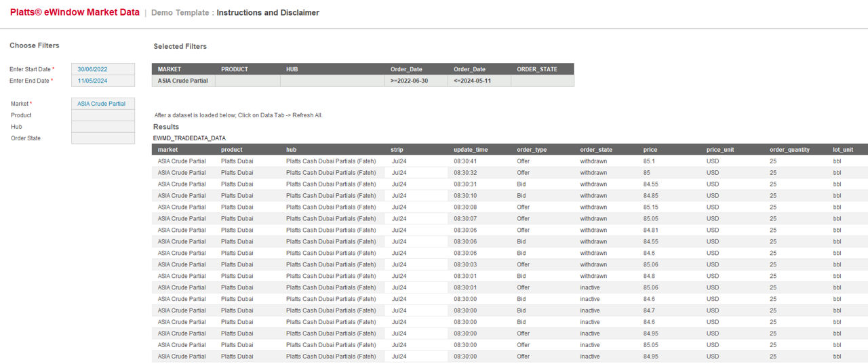Select the Enter Start Date field

(103, 69)
